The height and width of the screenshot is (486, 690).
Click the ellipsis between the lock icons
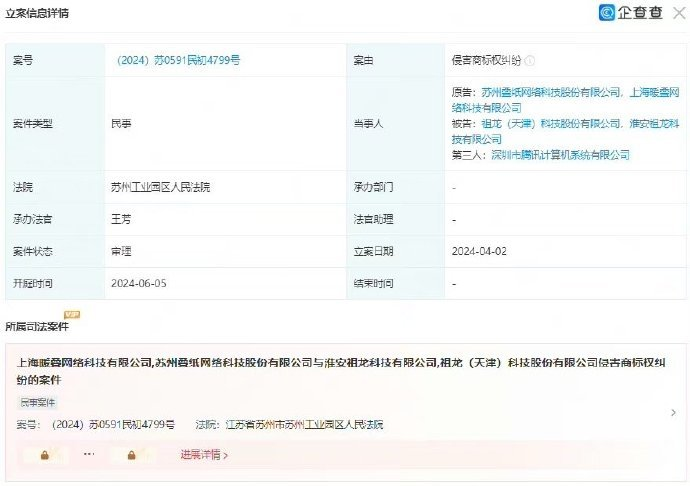89,454
